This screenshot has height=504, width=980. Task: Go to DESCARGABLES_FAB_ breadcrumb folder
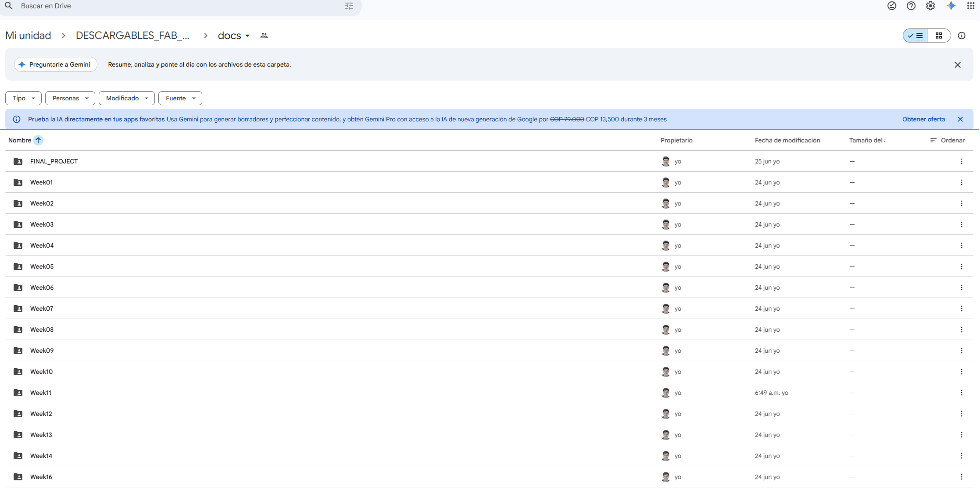pos(132,35)
